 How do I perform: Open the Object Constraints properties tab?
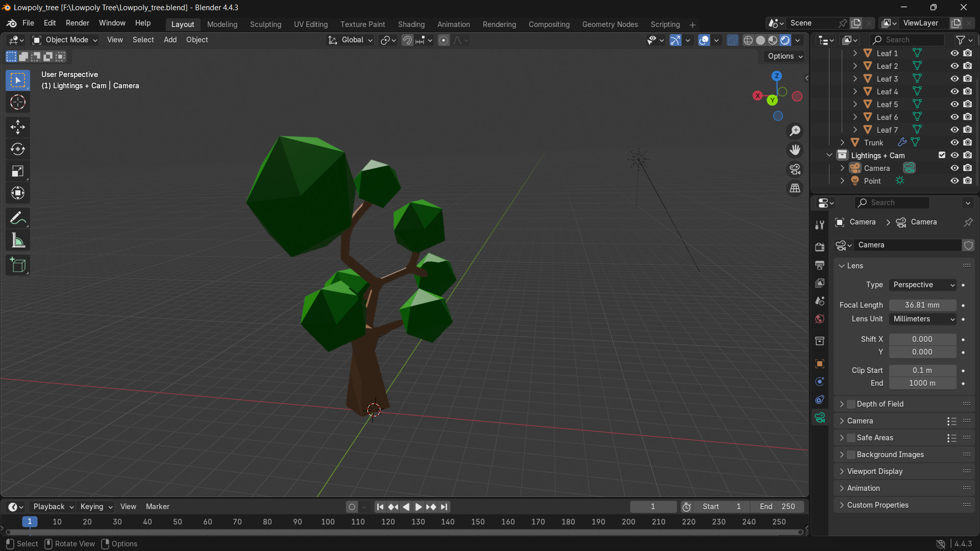click(820, 399)
